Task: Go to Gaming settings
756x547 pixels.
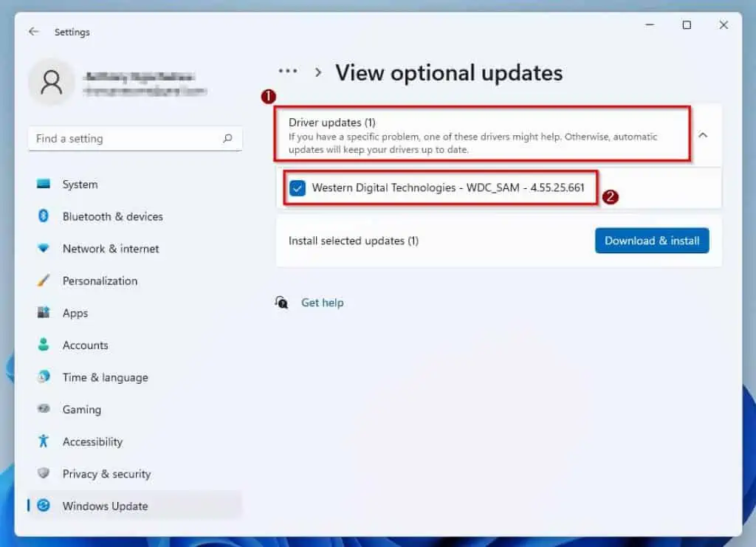Action: 80,409
